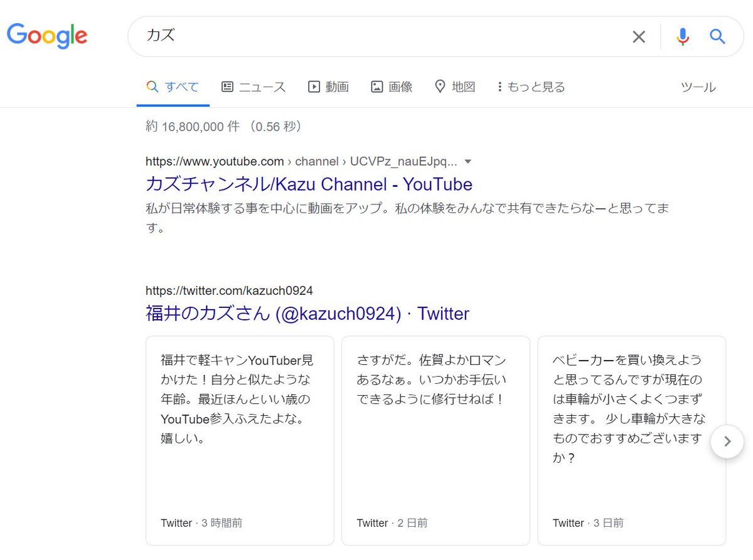Image resolution: width=753 pixels, height=560 pixels.
Task: Click the Twitter · 2 日前 label
Action: click(392, 523)
